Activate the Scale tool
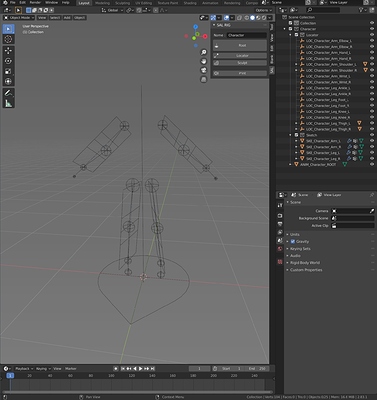The width and height of the screenshot is (377, 400). tap(8, 71)
